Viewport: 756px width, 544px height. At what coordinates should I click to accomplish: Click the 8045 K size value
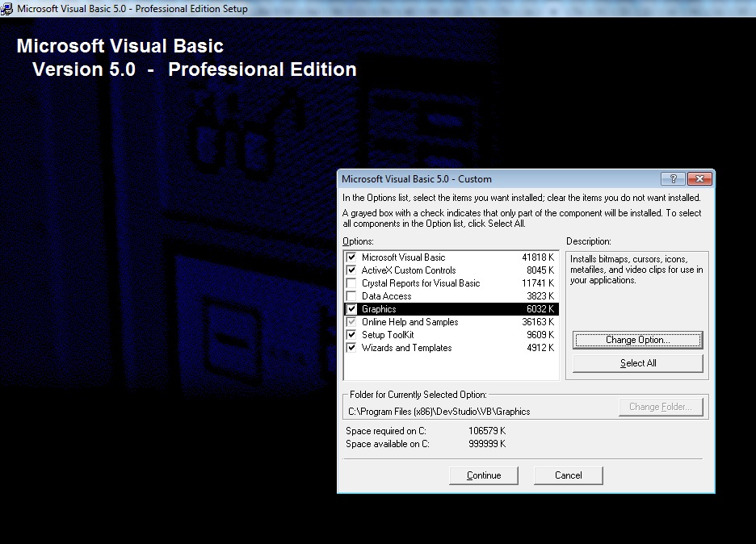click(540, 270)
